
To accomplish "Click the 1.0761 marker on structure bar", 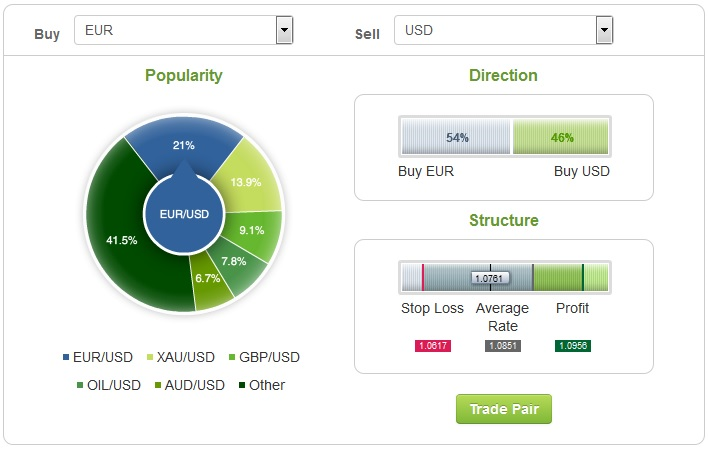I will [x=490, y=278].
